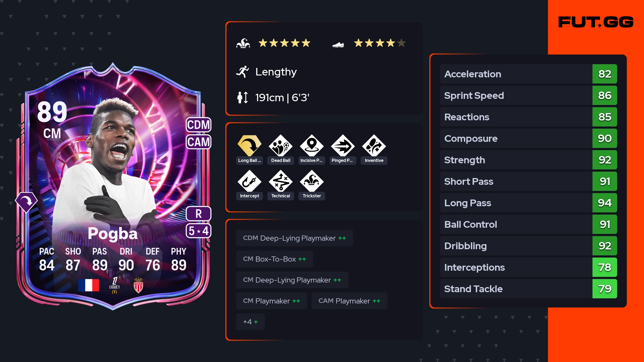The height and width of the screenshot is (362, 644).
Task: Click the Technical playstyle icon
Action: point(280,181)
